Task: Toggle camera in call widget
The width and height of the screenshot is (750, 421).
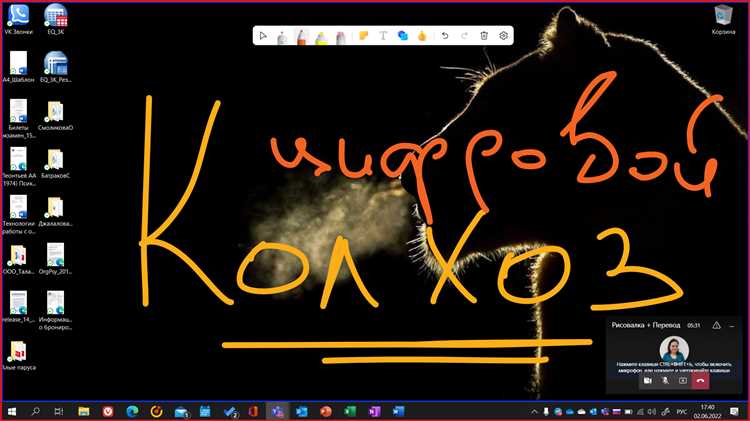Action: 648,381
